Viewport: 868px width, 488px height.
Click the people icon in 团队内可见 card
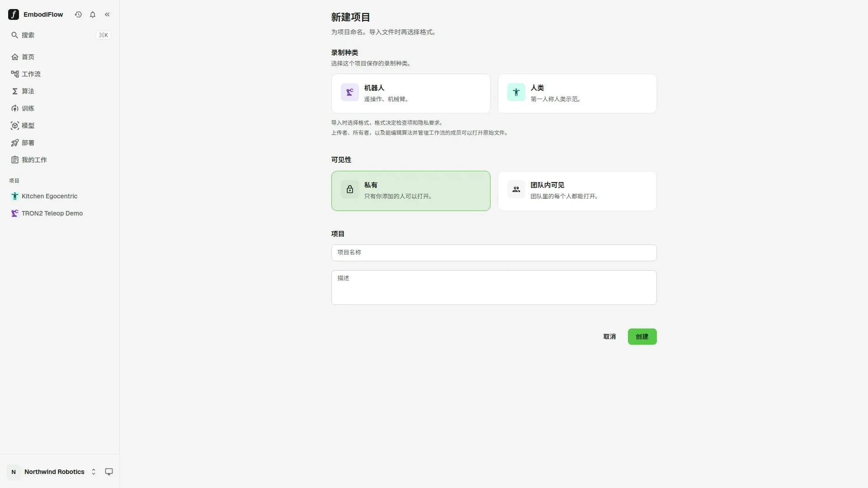[x=516, y=189]
